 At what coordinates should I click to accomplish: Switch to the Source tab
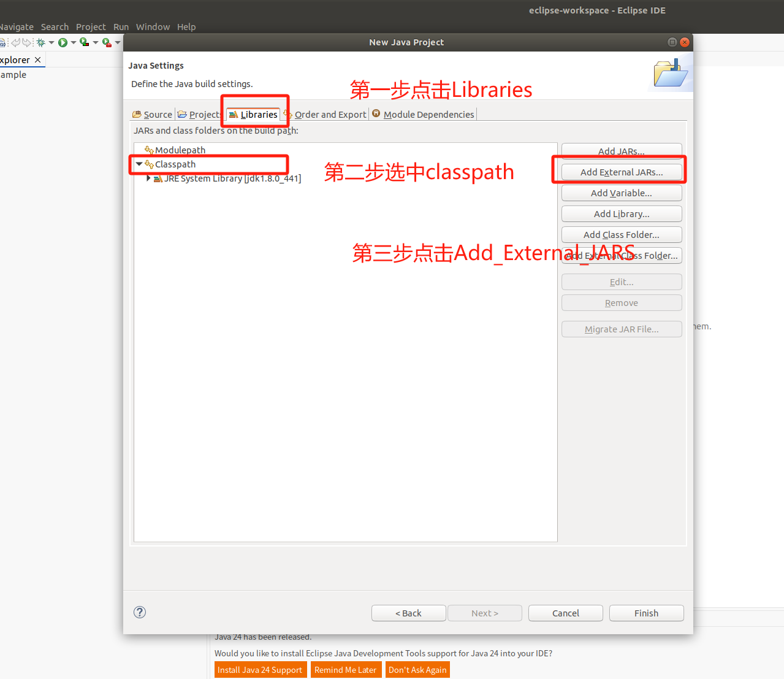click(153, 114)
